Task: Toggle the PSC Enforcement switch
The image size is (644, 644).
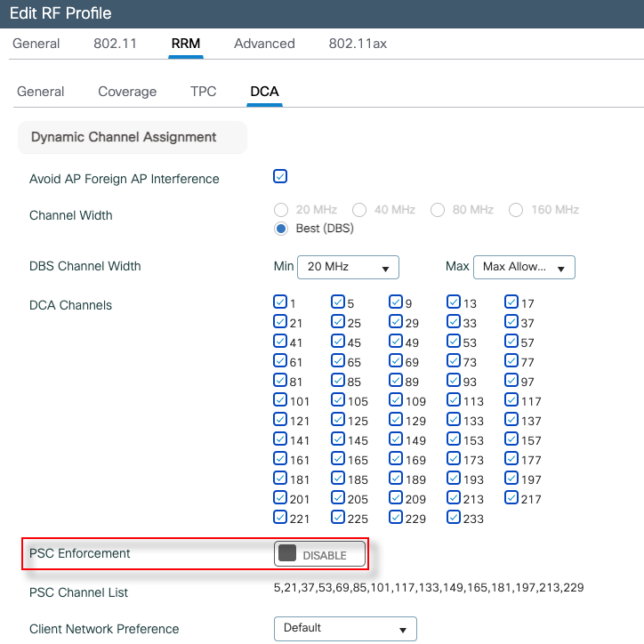Action: [x=320, y=554]
